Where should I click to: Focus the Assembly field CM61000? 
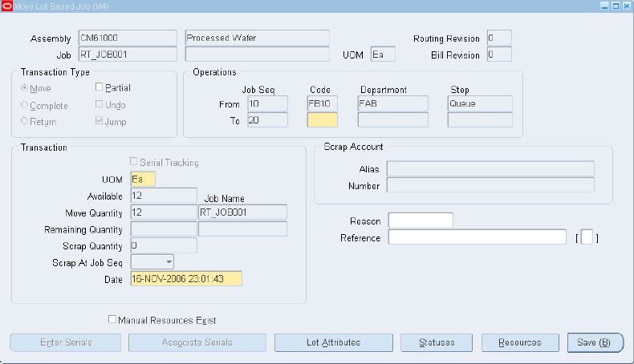click(128, 38)
